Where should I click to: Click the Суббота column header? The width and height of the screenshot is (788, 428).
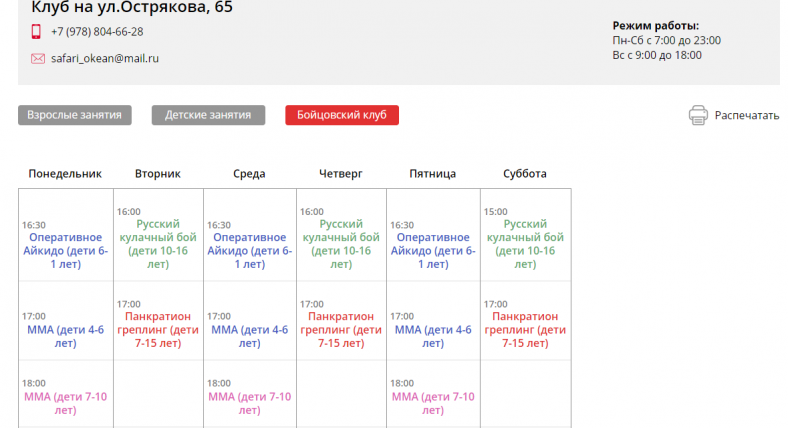[x=525, y=173]
